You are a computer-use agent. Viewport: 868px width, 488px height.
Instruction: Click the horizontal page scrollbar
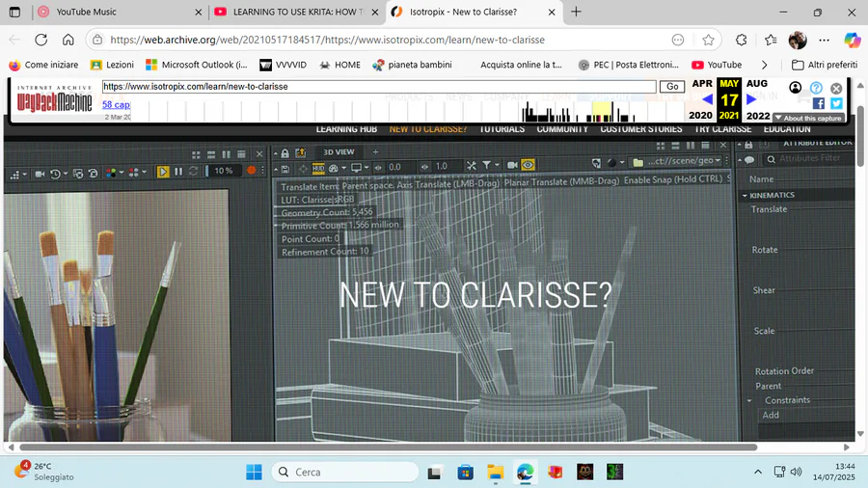tap(388, 447)
